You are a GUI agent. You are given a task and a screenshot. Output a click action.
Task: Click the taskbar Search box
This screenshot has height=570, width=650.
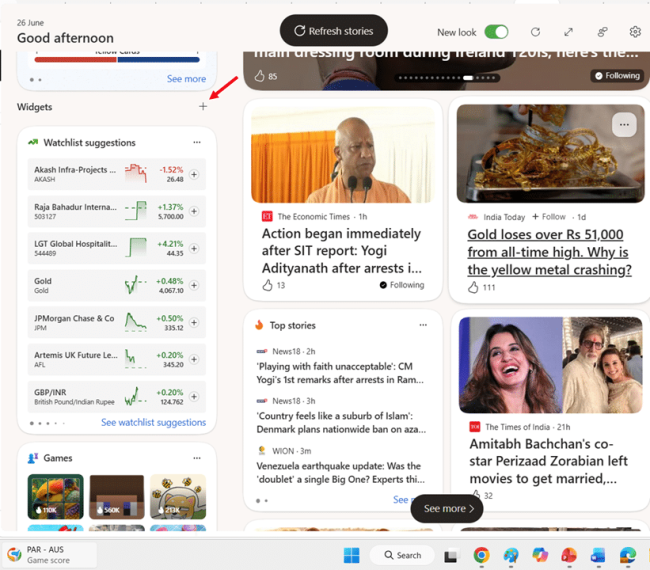coord(402,555)
